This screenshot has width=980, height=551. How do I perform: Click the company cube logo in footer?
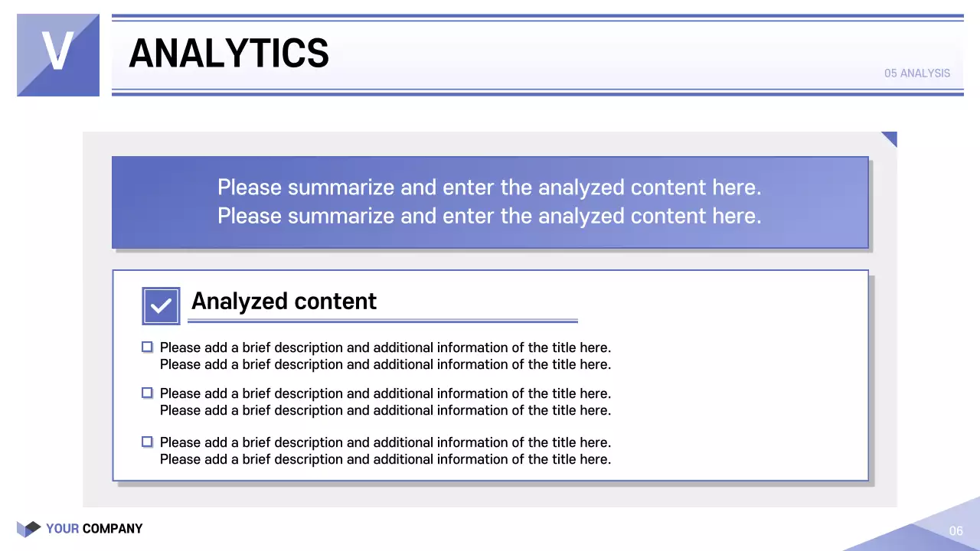28,529
